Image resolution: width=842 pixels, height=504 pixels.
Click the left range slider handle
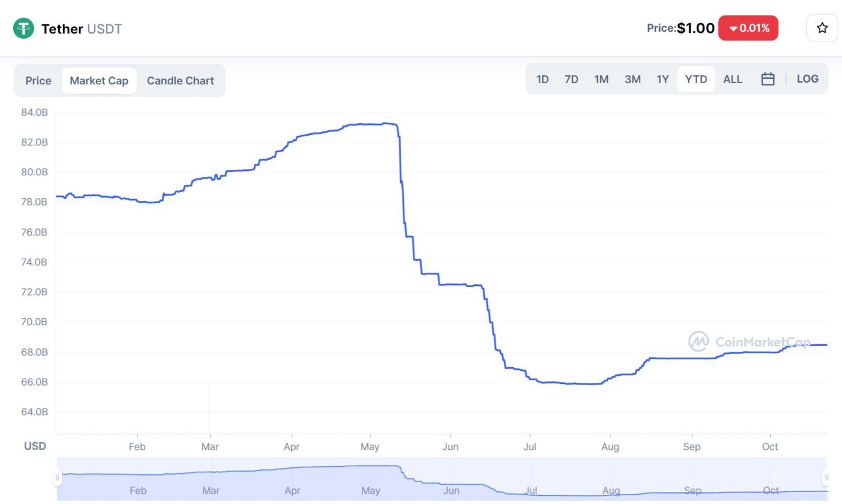[x=57, y=478]
